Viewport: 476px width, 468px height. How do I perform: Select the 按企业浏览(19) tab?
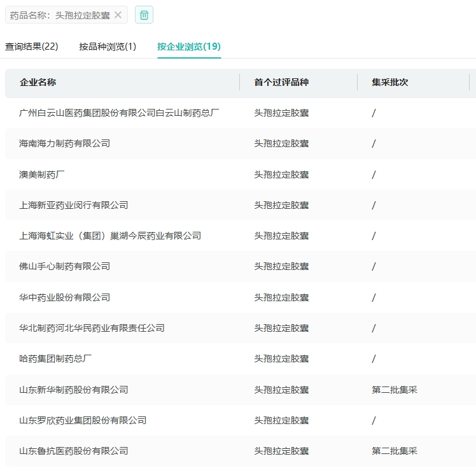tap(189, 46)
